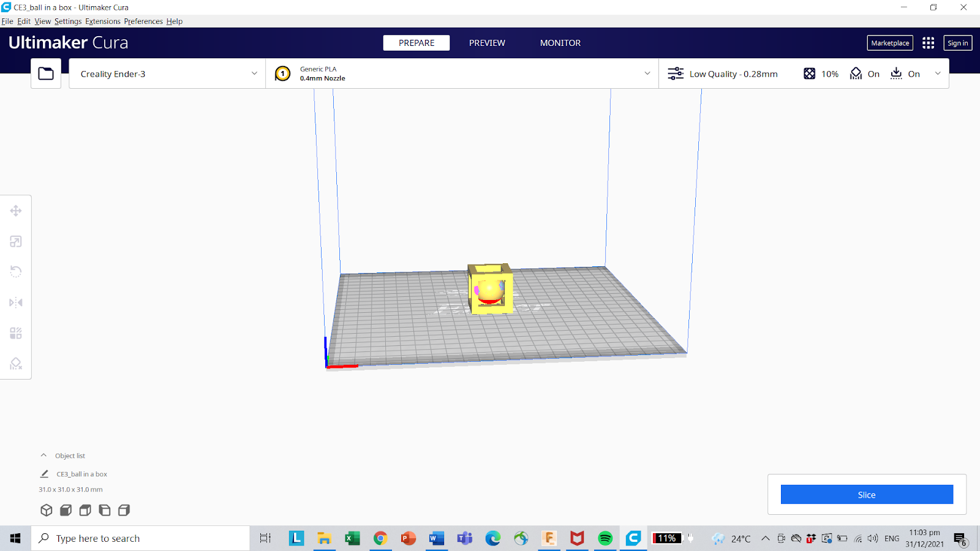Open Task View on the taskbar
The image size is (980, 551).
(x=265, y=538)
